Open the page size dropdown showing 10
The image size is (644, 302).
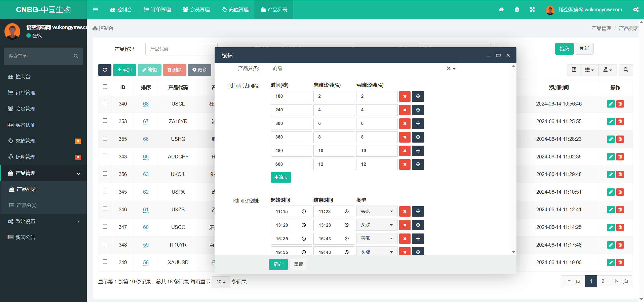(221, 282)
